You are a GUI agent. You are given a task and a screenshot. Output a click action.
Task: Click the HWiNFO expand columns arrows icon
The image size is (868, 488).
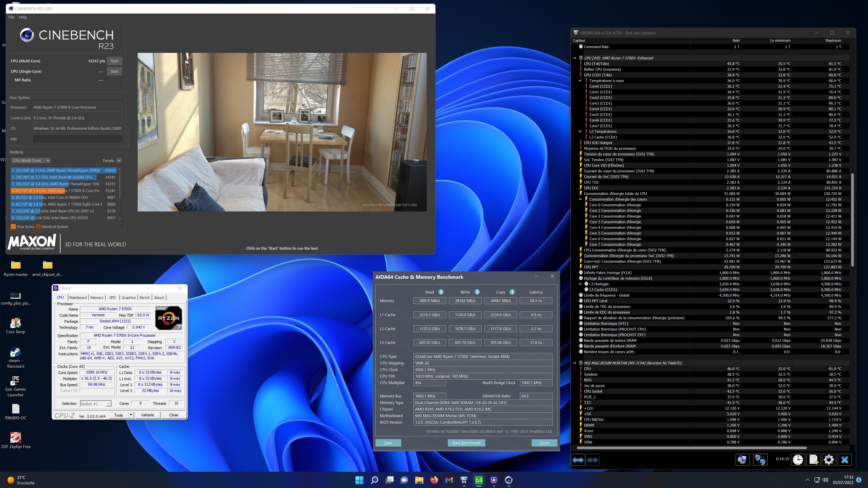578,460
